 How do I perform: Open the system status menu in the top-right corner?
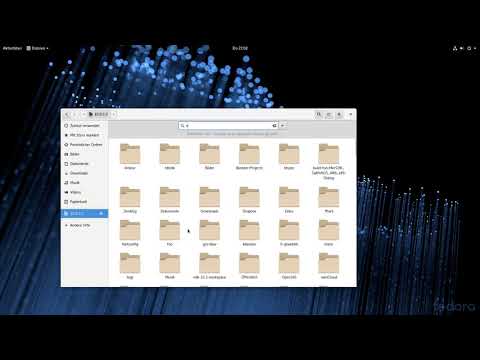point(464,48)
